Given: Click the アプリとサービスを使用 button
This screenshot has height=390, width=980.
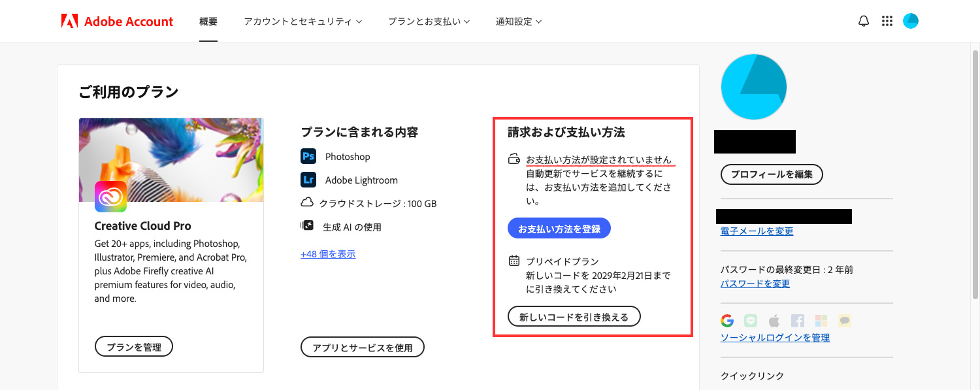Looking at the screenshot, I should pyautogui.click(x=363, y=348).
